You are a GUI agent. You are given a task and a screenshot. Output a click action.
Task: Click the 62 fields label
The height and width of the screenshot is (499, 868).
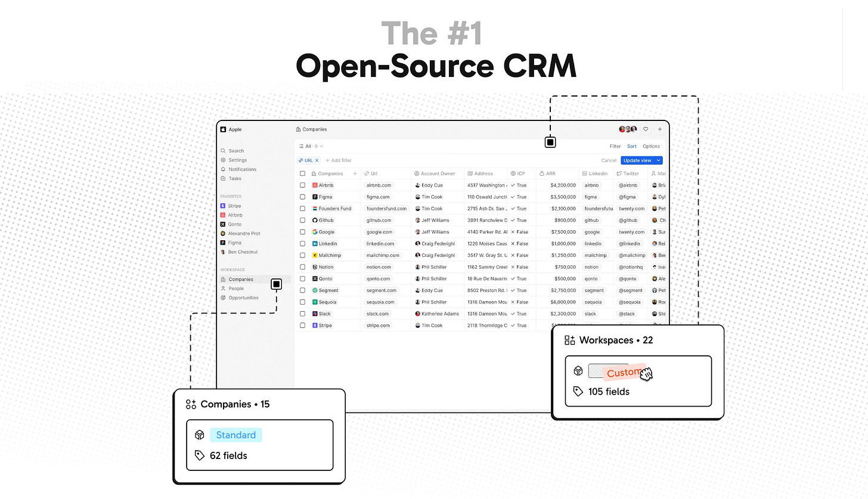point(228,455)
